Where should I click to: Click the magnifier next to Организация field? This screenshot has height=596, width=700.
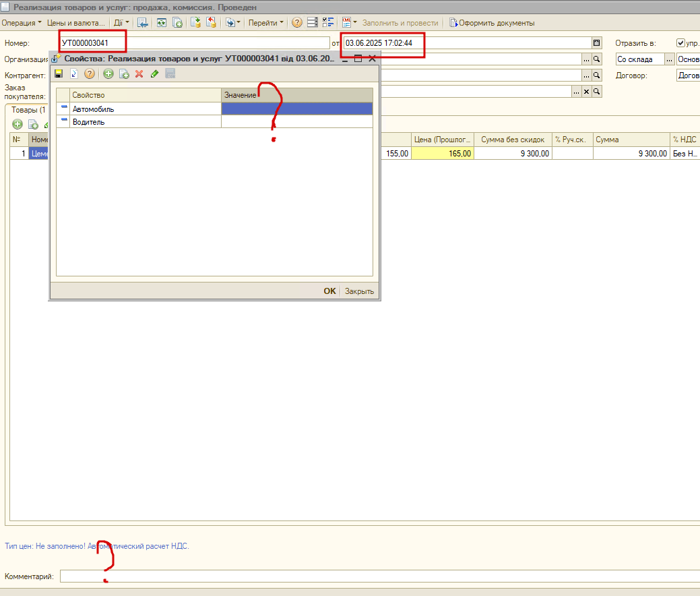coord(596,59)
